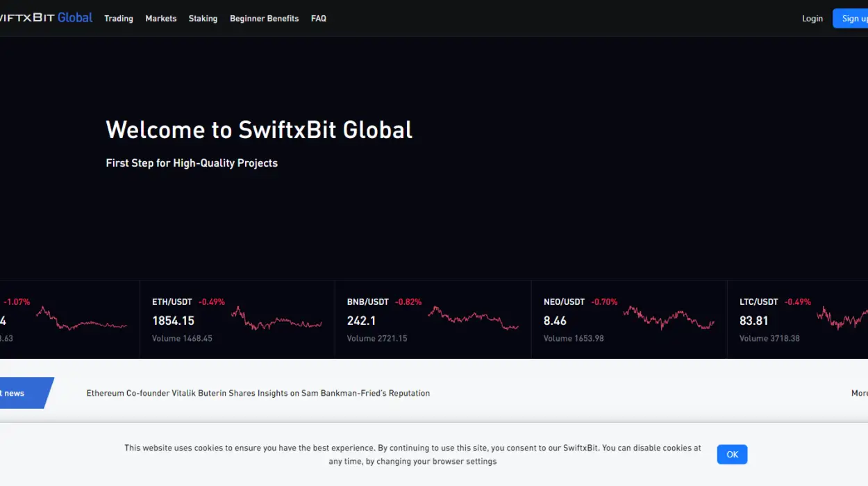
Task: Click the ETH/USDT price chart sparkline
Action: (276, 319)
